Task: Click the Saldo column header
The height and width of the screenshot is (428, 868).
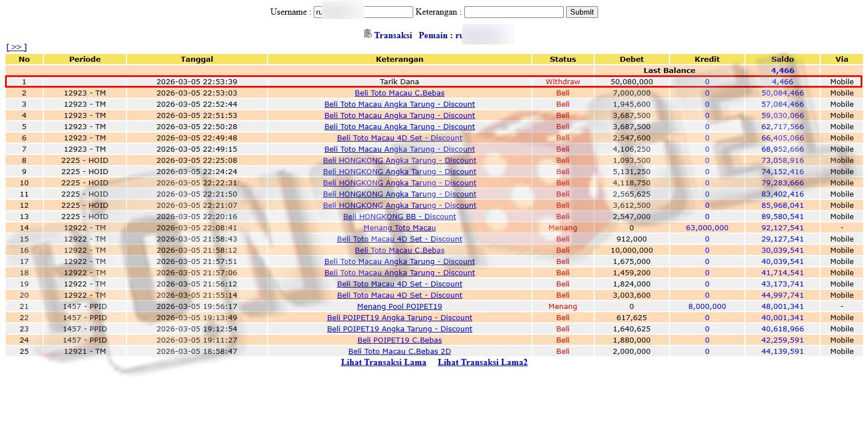Action: (782, 59)
